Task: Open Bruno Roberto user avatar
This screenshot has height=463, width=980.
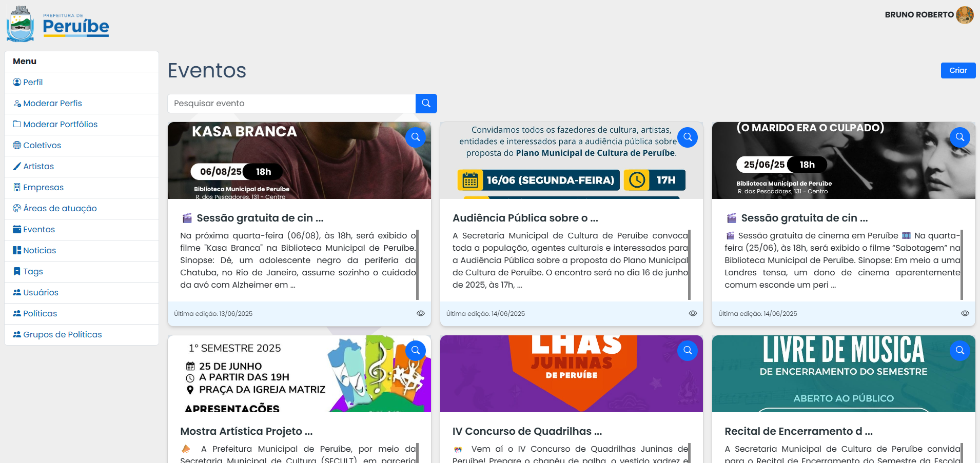Action: pos(965,15)
